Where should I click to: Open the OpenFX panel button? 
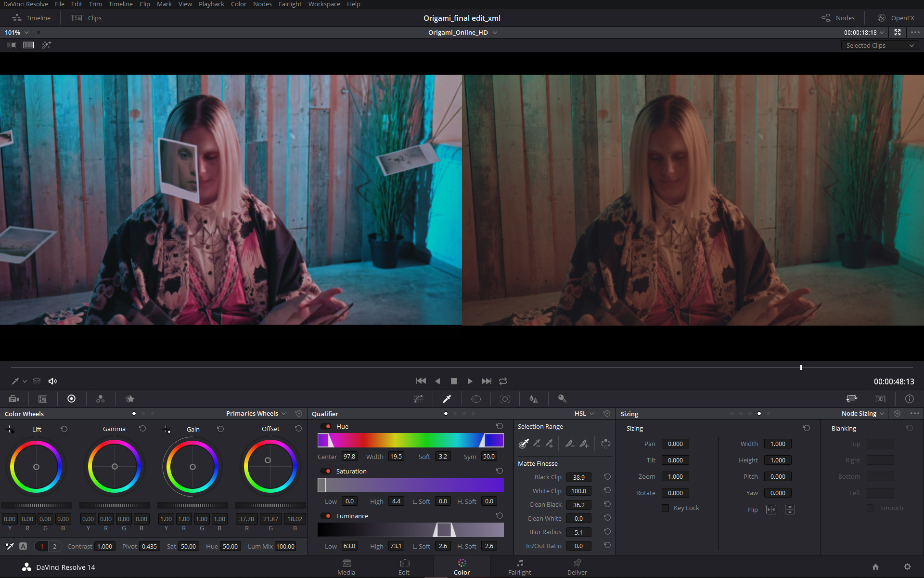[x=896, y=18]
